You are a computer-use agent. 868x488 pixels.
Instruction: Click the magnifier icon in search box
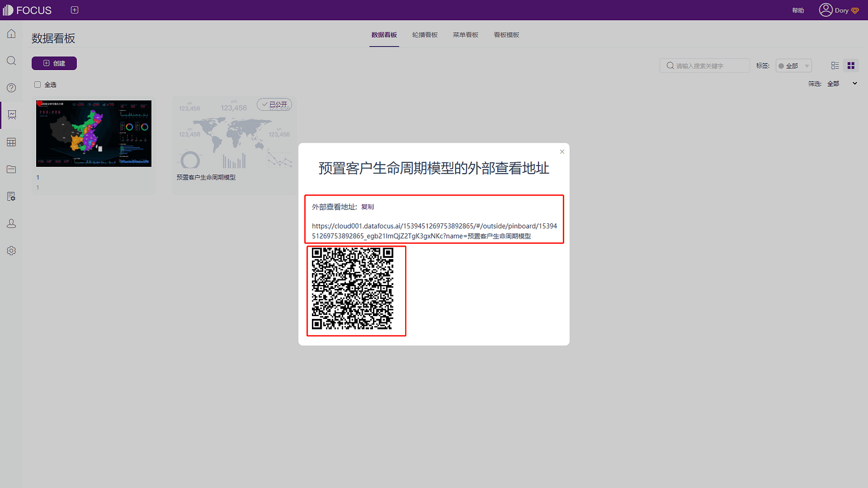coord(670,66)
